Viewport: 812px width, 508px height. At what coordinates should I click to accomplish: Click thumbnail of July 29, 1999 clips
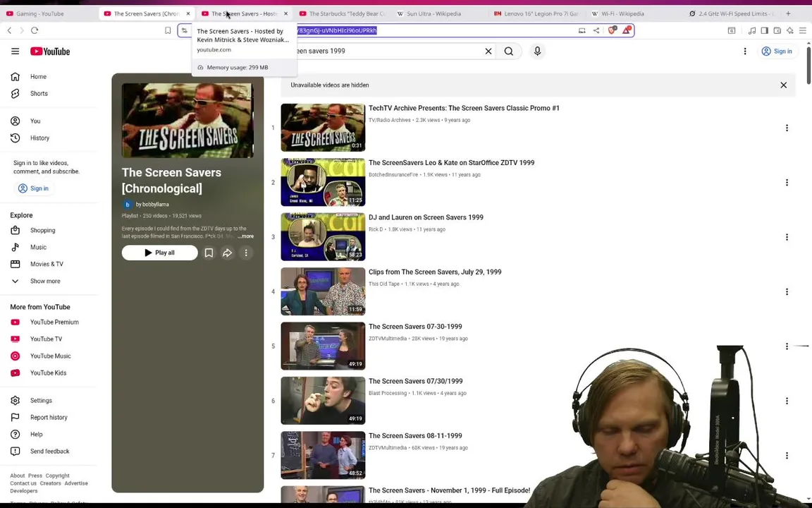click(x=323, y=291)
